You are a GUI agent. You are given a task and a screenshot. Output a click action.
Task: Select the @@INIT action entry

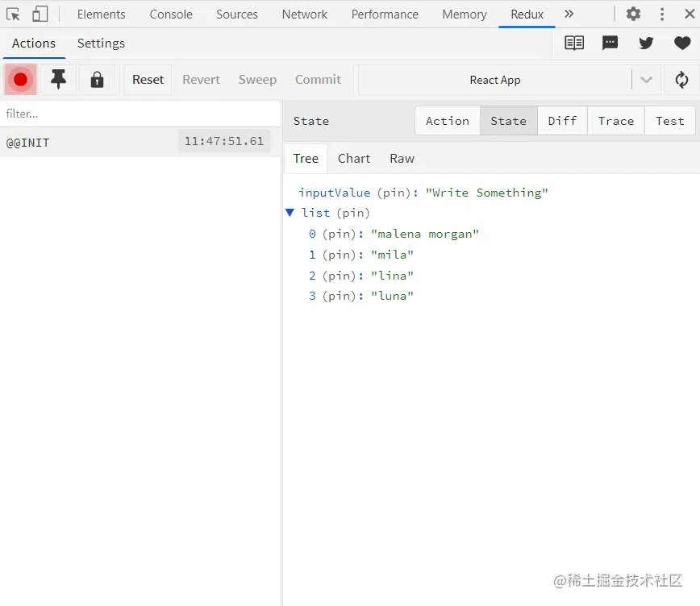click(89, 142)
